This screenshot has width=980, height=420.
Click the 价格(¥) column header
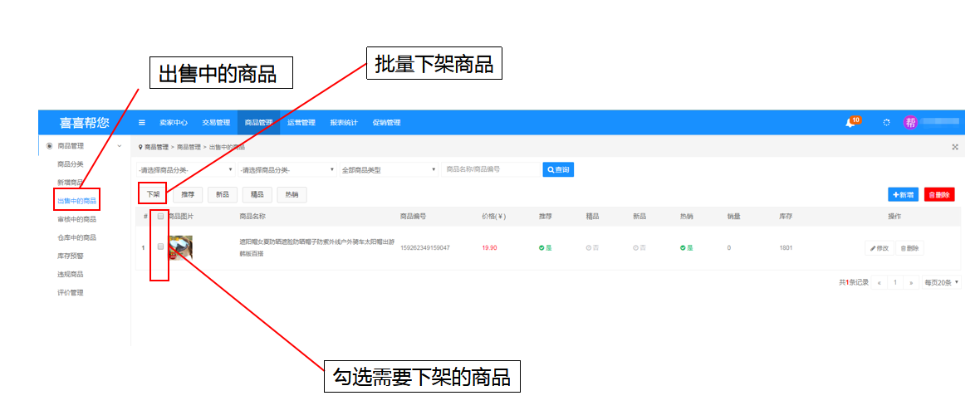point(494,217)
